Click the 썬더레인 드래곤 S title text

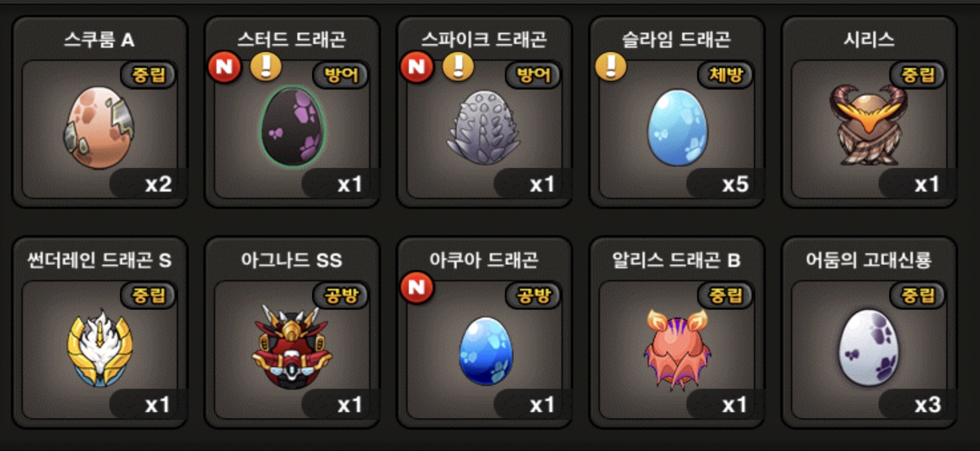click(x=100, y=260)
